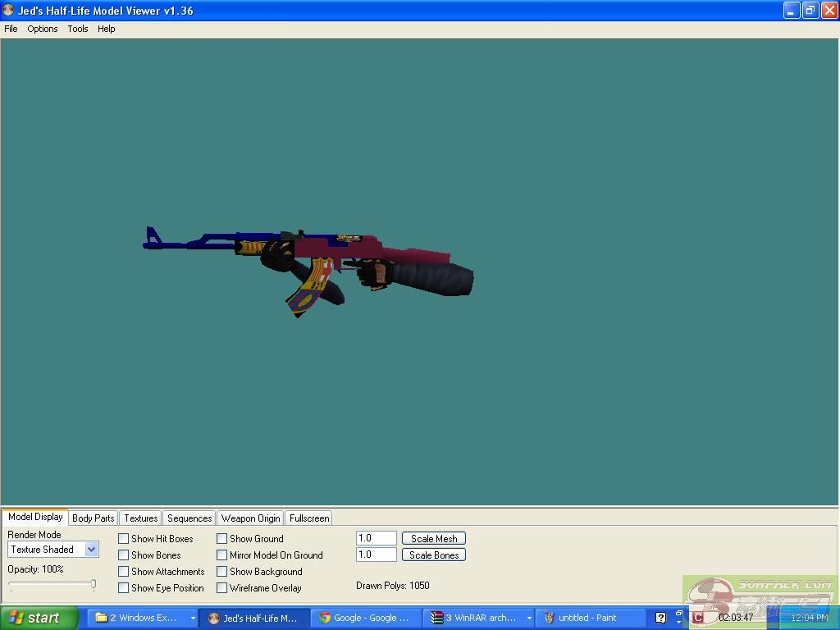Click the help question mark tray icon
840x630 pixels.
661,619
